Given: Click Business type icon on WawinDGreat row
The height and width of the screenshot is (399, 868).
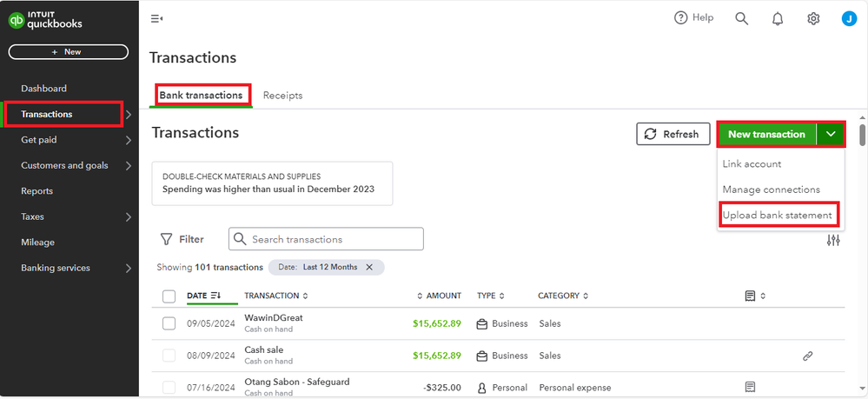Looking at the screenshot, I should tap(481, 323).
